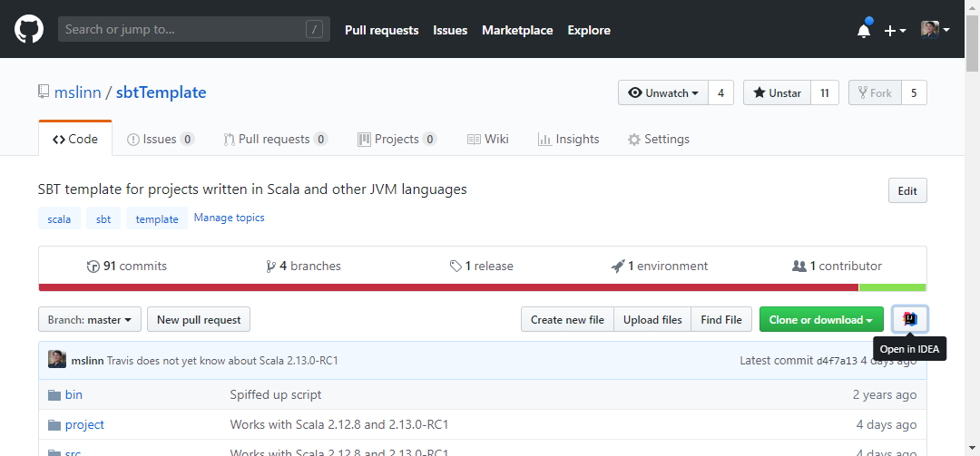Click the green language bar segment
The height and width of the screenshot is (456, 980).
(x=893, y=287)
